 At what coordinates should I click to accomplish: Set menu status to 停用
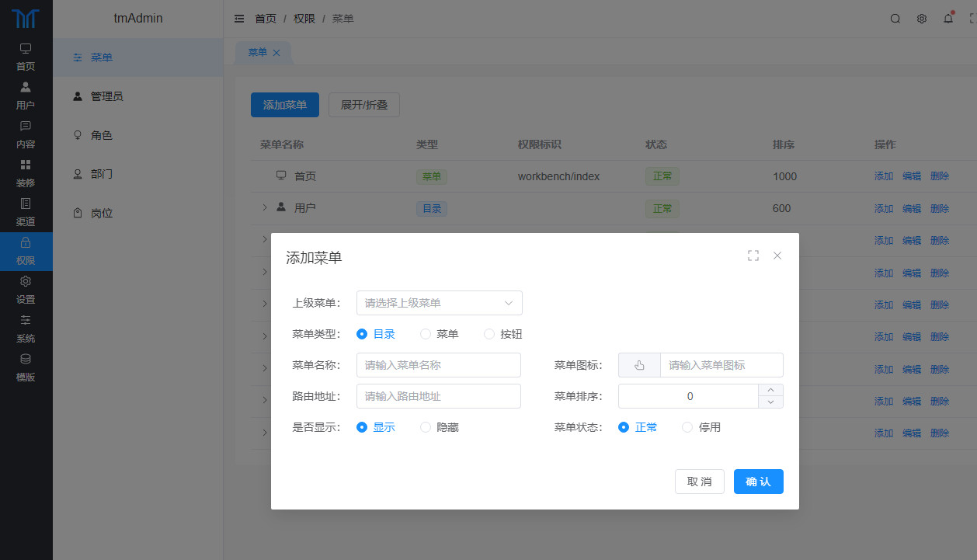(687, 427)
